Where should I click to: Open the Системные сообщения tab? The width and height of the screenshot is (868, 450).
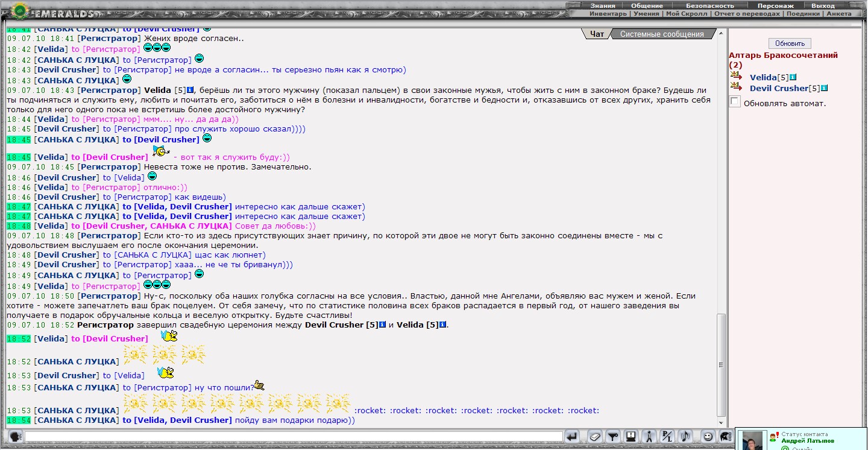pos(662,34)
